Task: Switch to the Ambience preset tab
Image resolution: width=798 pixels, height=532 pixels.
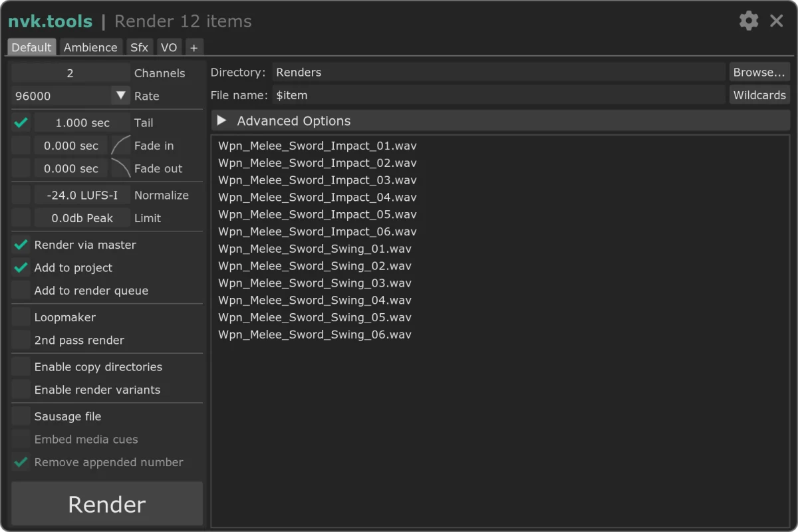Action: tap(90, 47)
